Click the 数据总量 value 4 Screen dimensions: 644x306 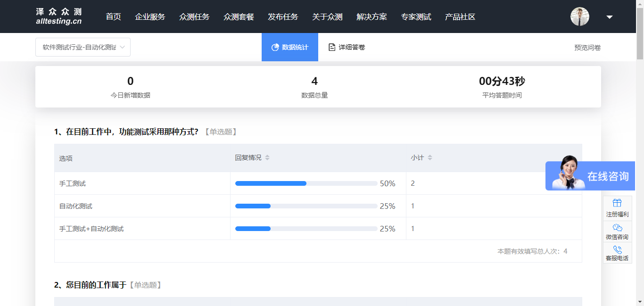coord(314,81)
